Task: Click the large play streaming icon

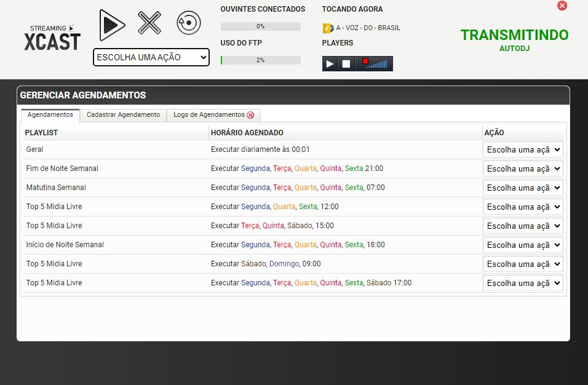Action: click(x=112, y=25)
